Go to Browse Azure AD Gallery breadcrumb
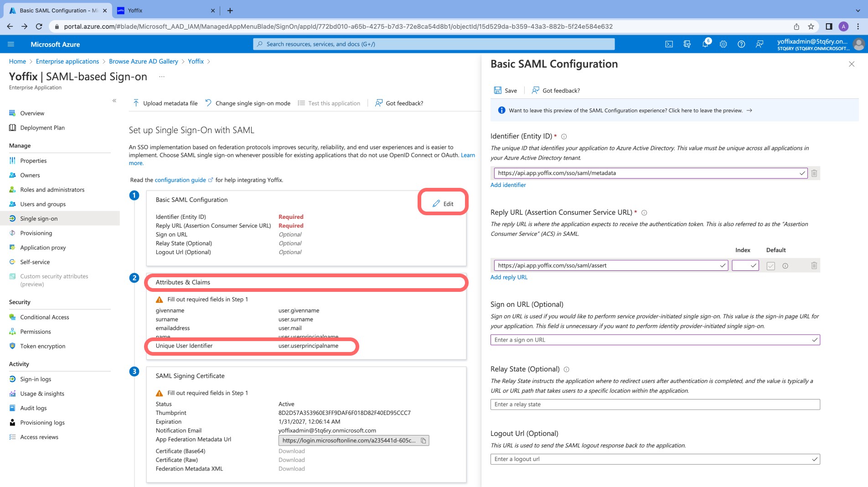Screen dimensions: 868x487 [144, 62]
